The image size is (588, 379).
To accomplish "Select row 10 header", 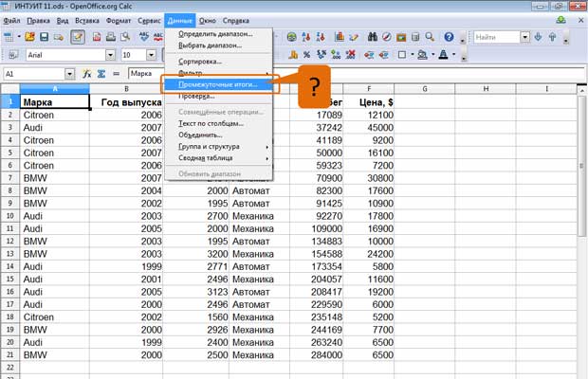I will [x=10, y=216].
